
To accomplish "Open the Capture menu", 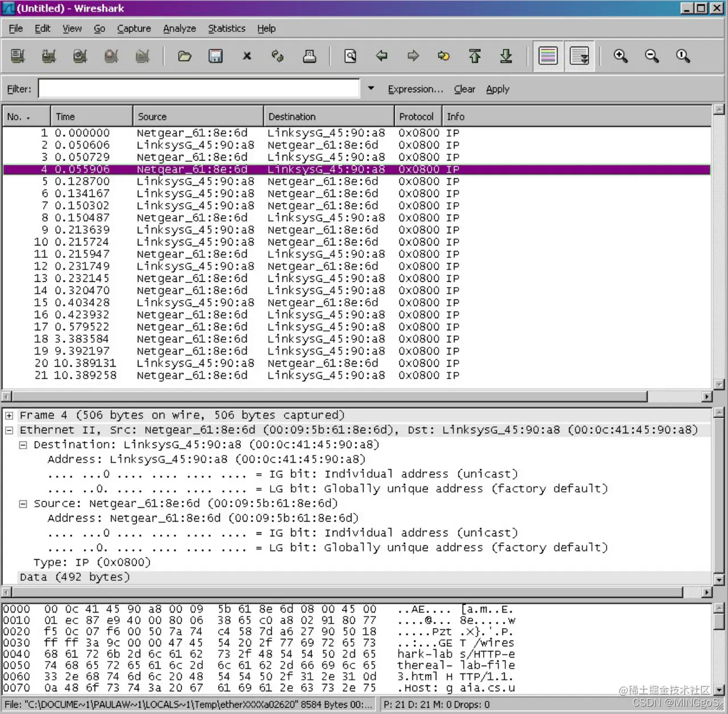I will (134, 28).
